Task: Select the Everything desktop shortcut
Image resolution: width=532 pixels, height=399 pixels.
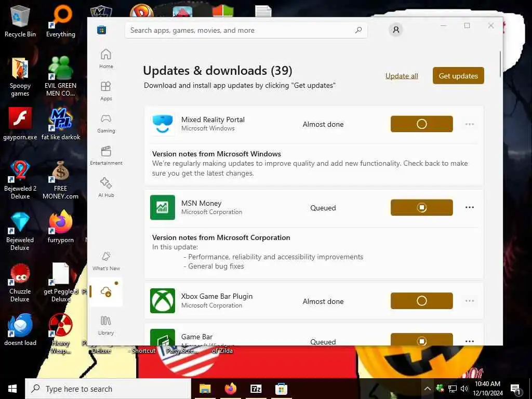Action: click(61, 21)
